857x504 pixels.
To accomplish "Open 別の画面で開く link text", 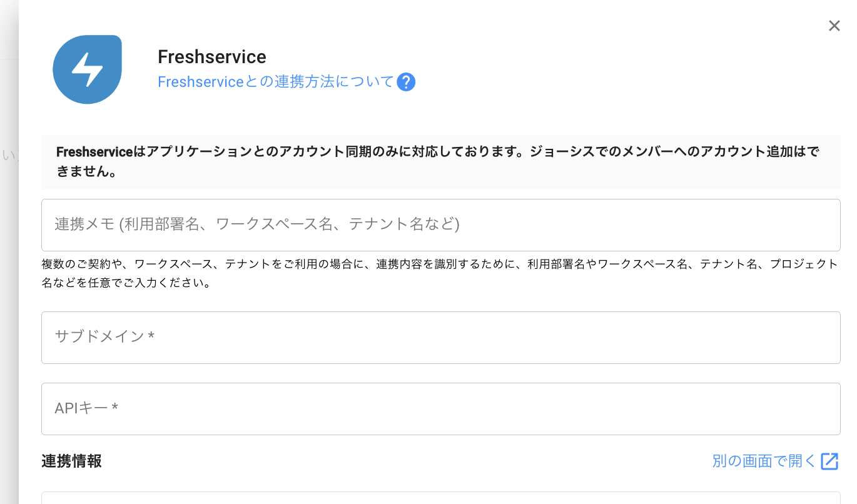I will coord(764,461).
